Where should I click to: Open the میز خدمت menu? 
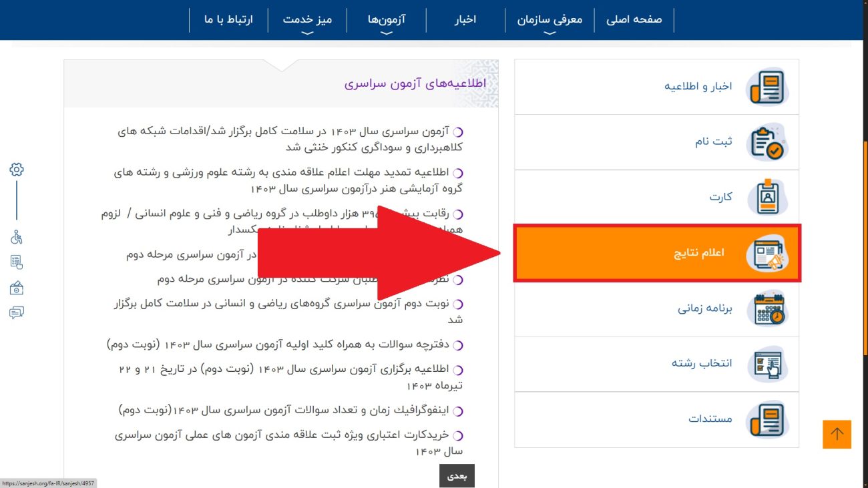pyautogui.click(x=307, y=19)
